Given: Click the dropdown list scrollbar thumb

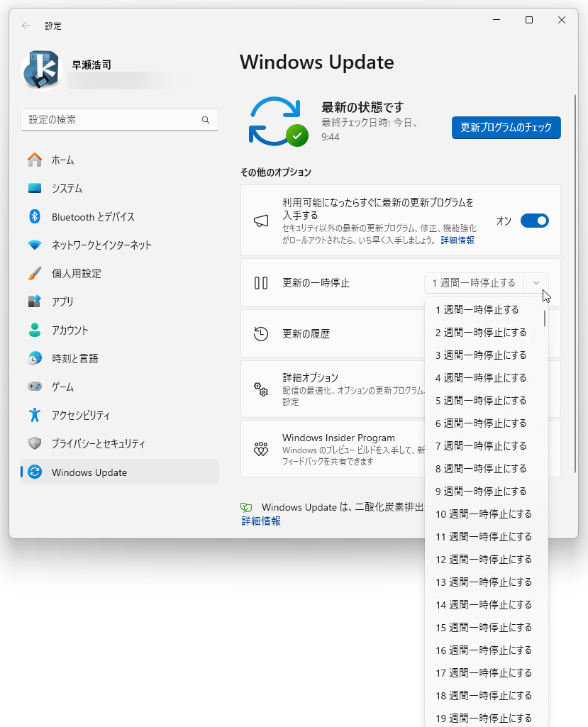Looking at the screenshot, I should [x=545, y=318].
